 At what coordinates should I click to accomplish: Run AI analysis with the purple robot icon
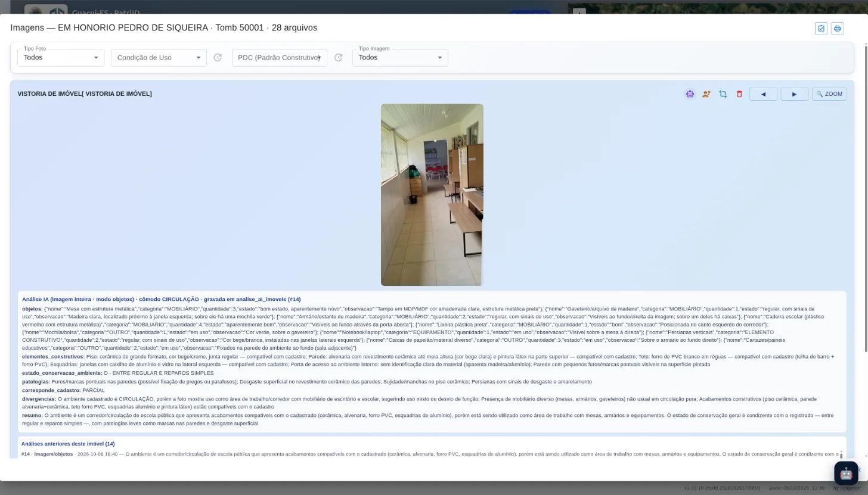pos(690,94)
